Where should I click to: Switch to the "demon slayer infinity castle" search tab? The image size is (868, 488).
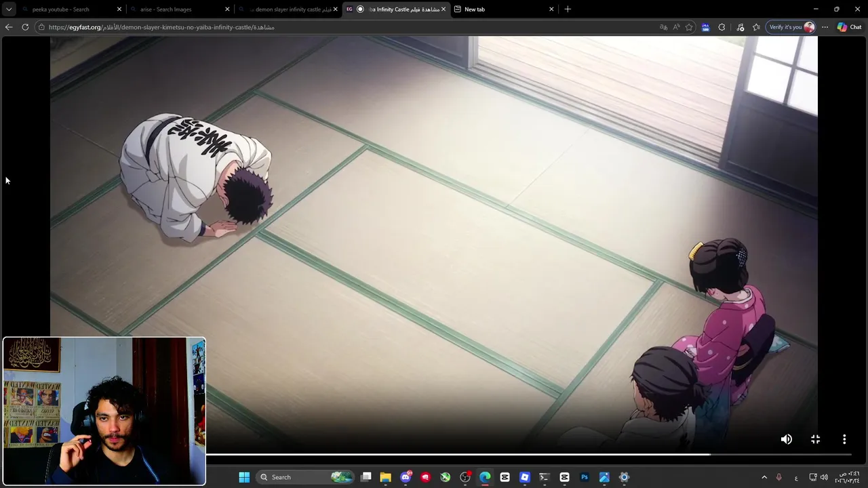288,9
